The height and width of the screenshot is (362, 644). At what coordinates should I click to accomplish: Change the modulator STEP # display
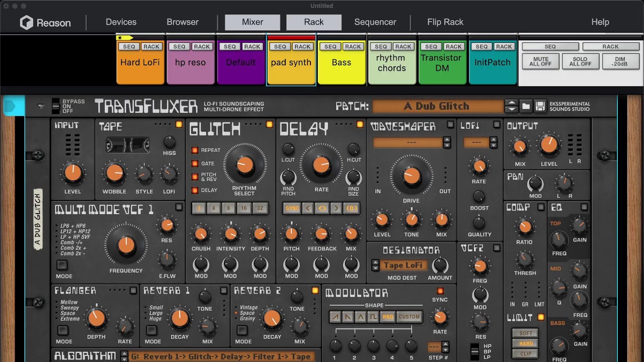(x=434, y=346)
